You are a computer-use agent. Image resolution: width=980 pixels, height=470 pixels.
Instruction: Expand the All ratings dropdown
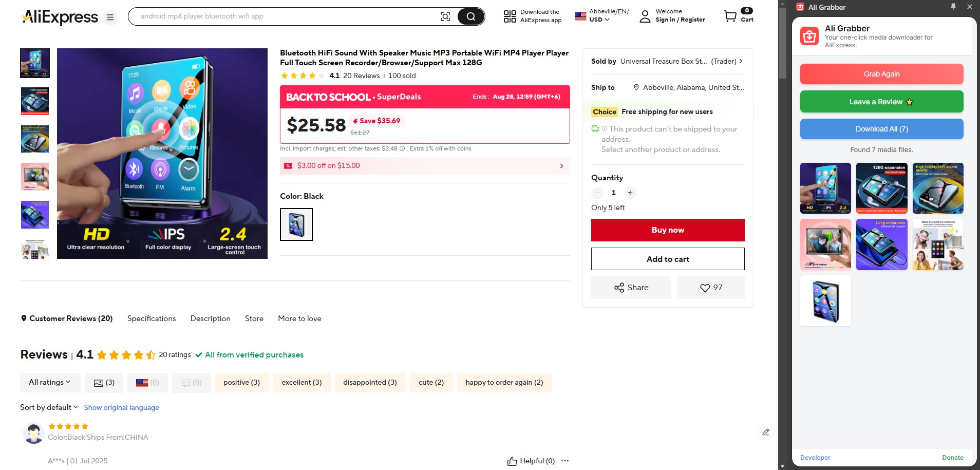click(x=50, y=383)
